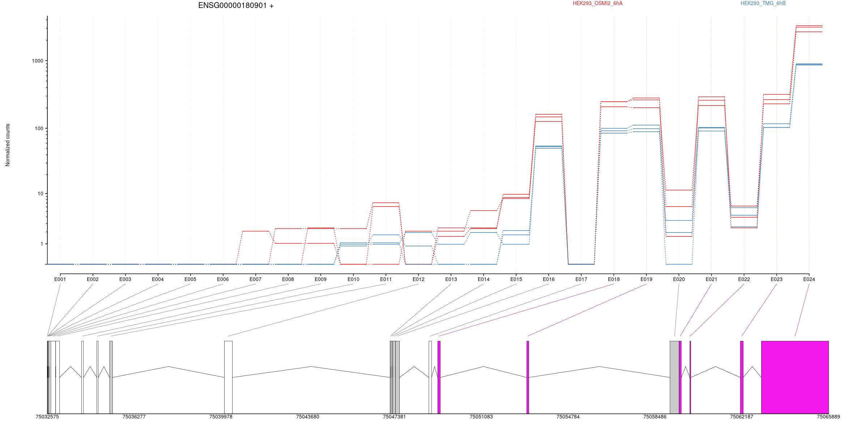Click exon label E006
The height and width of the screenshot is (434, 868).
(x=223, y=279)
